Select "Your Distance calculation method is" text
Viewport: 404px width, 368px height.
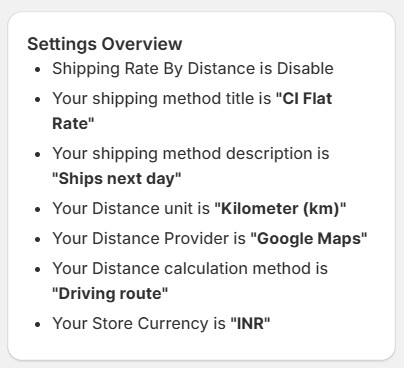click(x=190, y=269)
